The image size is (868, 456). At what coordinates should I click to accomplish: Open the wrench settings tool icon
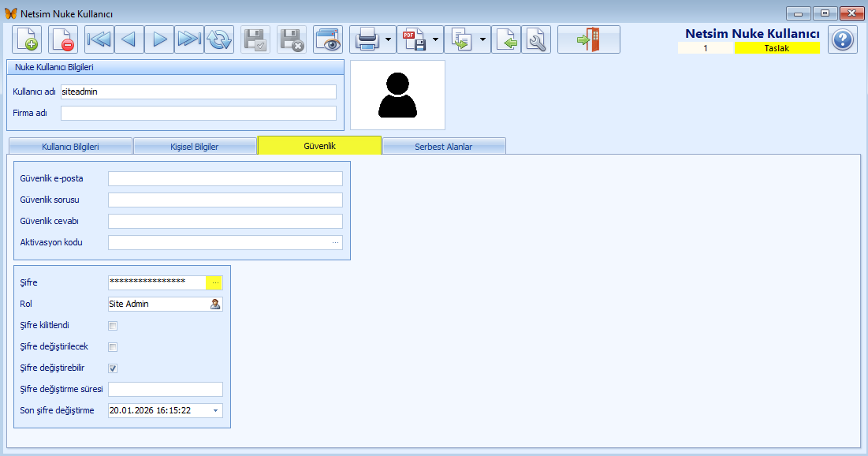pos(536,39)
